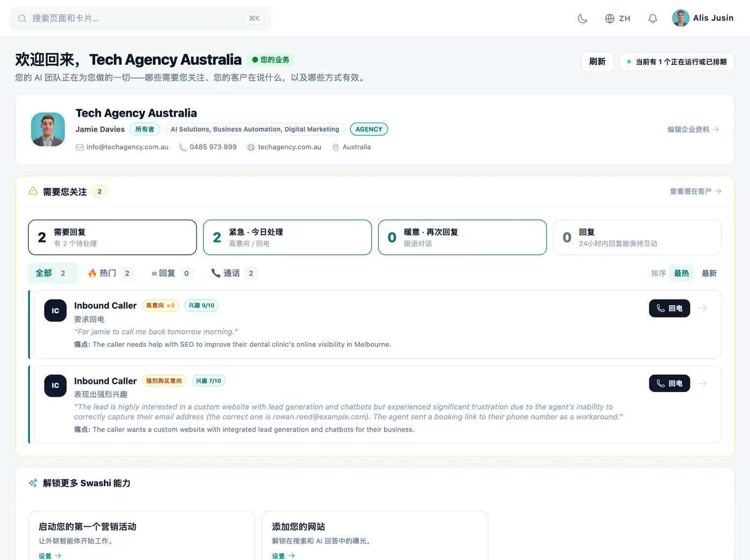Image resolution: width=750 pixels, height=560 pixels.
Task: Click the 兴趣 9/10 tag
Action: click(x=201, y=305)
